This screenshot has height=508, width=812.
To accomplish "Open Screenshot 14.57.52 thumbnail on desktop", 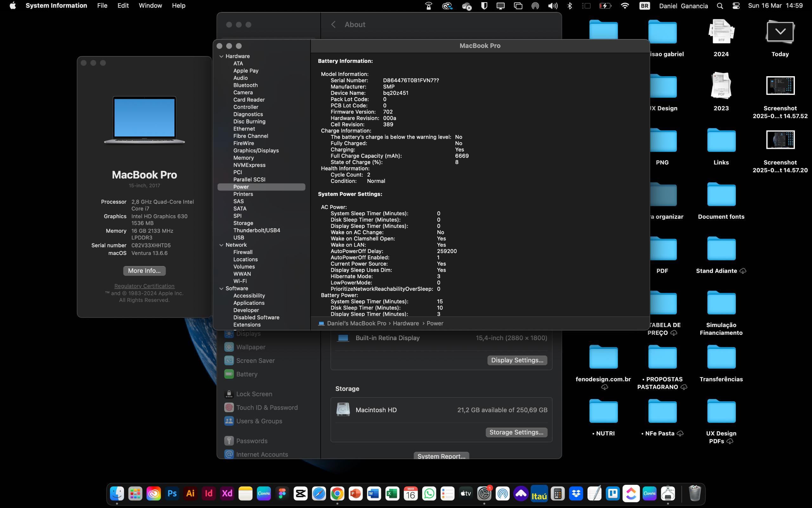I will [780, 85].
